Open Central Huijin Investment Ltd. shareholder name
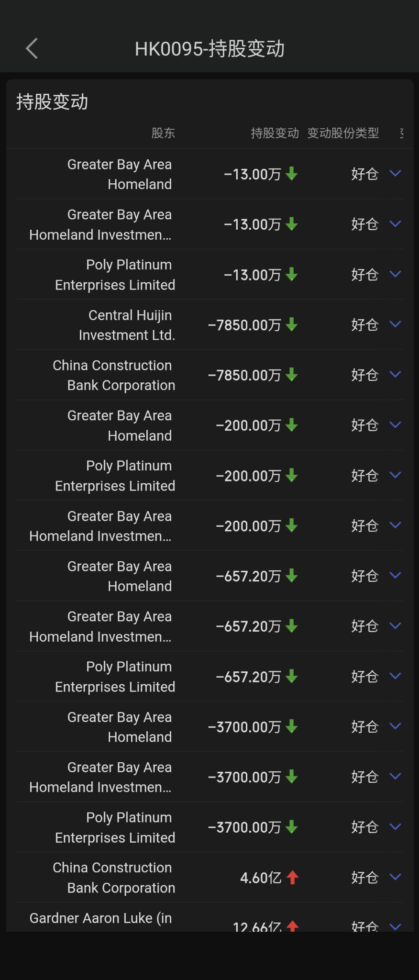Screen dimensions: 419x980 pos(127,325)
